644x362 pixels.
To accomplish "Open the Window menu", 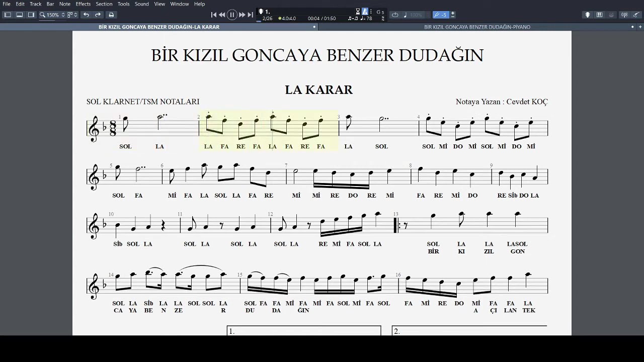I will pos(180,4).
